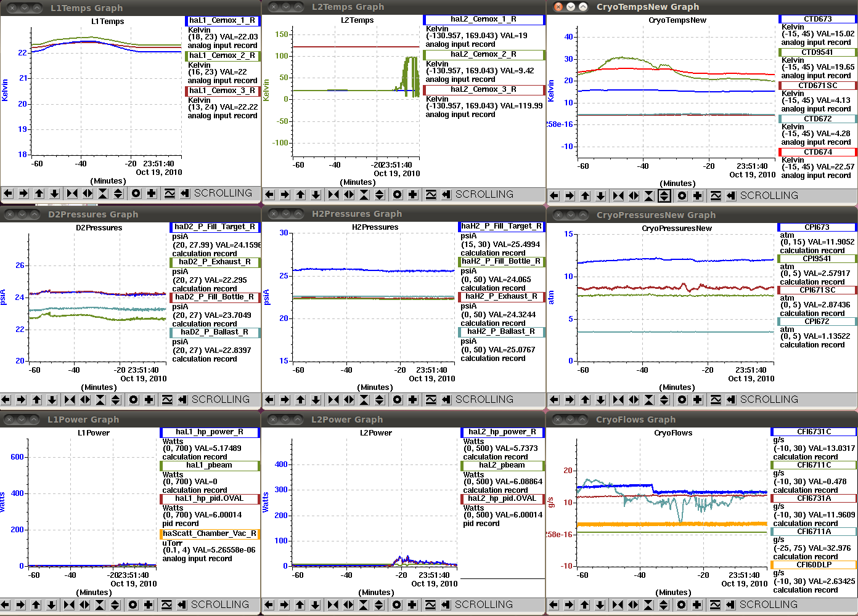Viewport: 858px width, 616px height.
Task: Select the haH2_P_Ballast_R legend entry
Action: coord(502,331)
